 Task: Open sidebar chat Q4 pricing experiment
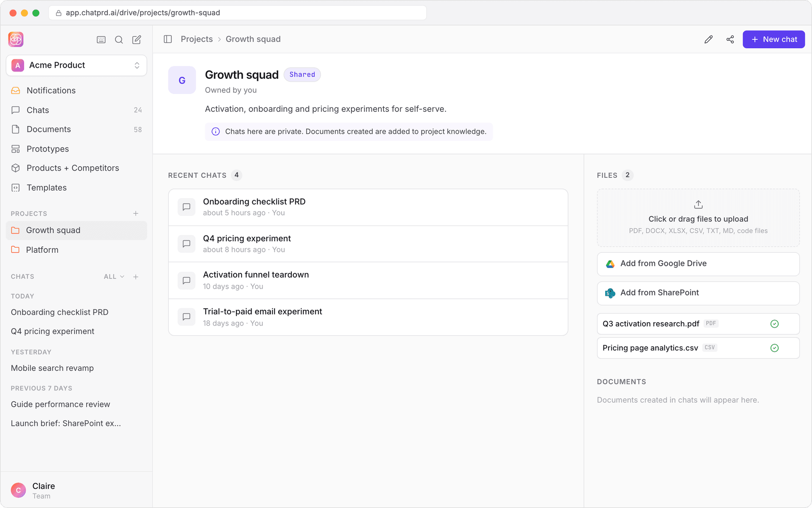pyautogui.click(x=52, y=331)
